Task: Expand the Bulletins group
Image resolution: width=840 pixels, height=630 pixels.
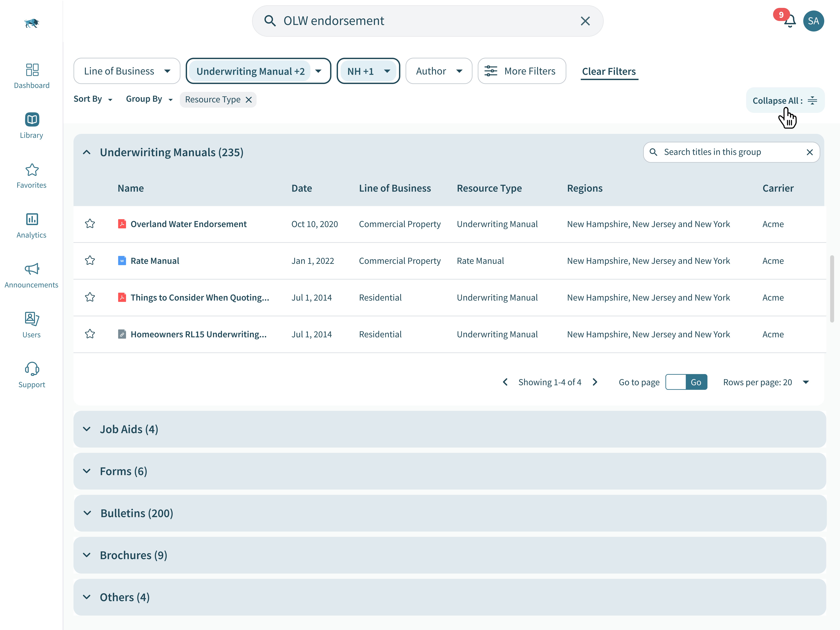Action: pos(87,513)
